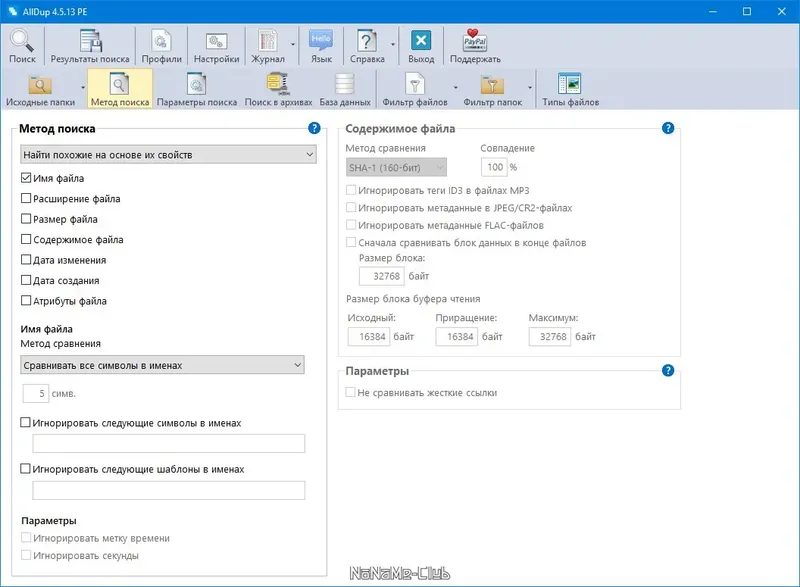
Task: Open the Справка dropdown arrow
Action: pos(393,44)
